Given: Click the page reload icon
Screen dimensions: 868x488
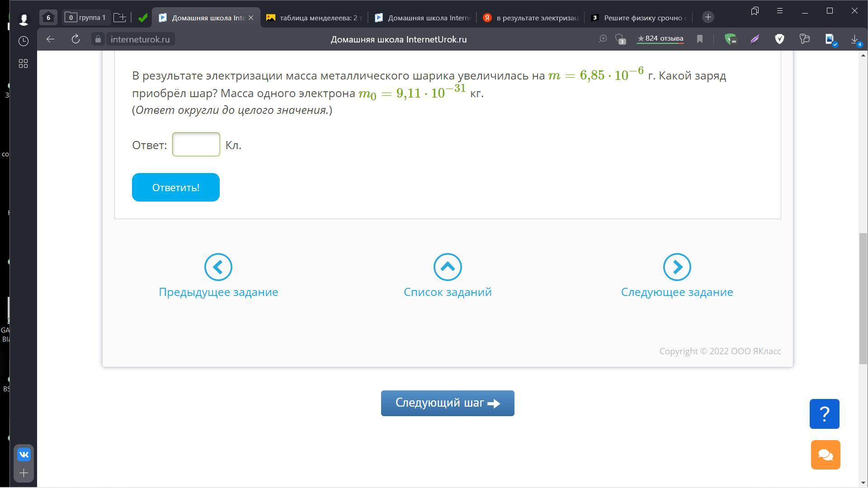Looking at the screenshot, I should tap(75, 39).
